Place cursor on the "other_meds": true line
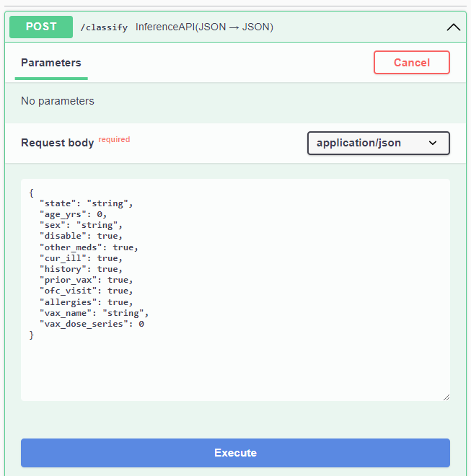The height and width of the screenshot is (476, 471). pos(89,247)
